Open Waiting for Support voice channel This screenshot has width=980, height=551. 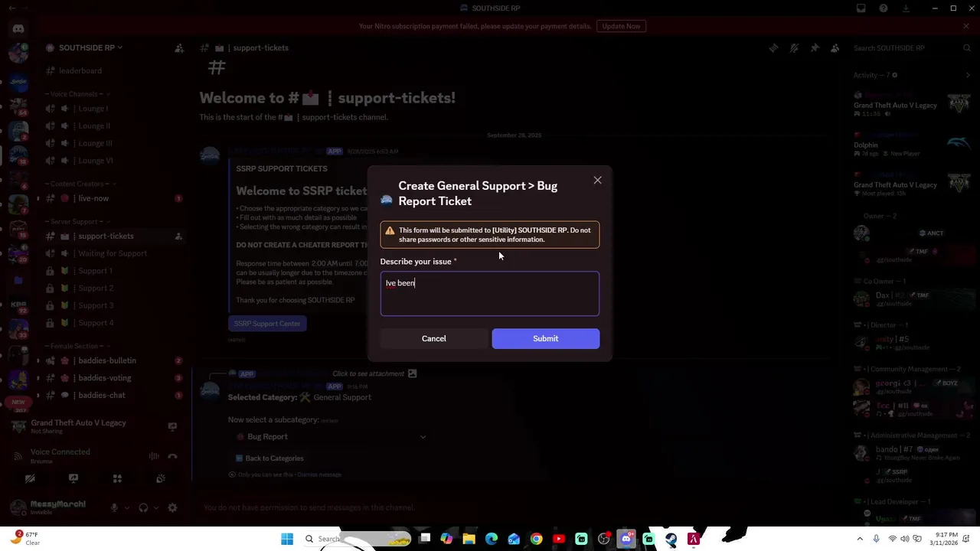pos(113,253)
